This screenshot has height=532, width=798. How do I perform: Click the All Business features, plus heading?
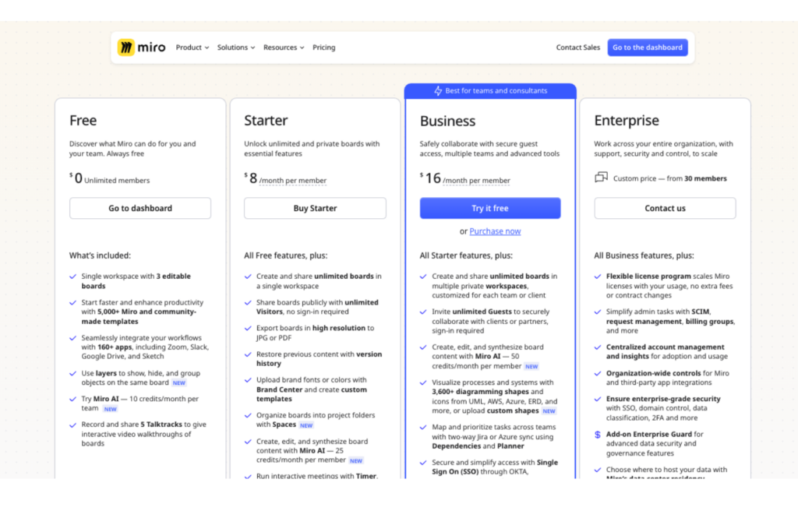coord(644,255)
